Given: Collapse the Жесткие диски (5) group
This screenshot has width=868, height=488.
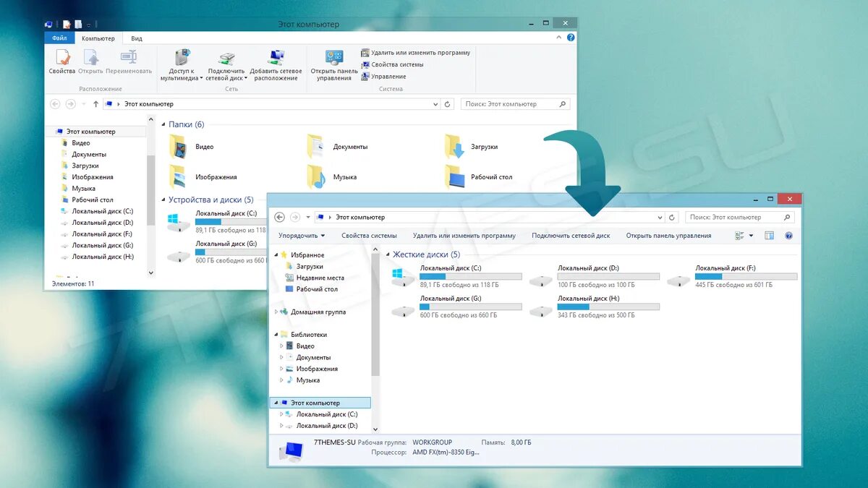Looking at the screenshot, I should point(388,254).
